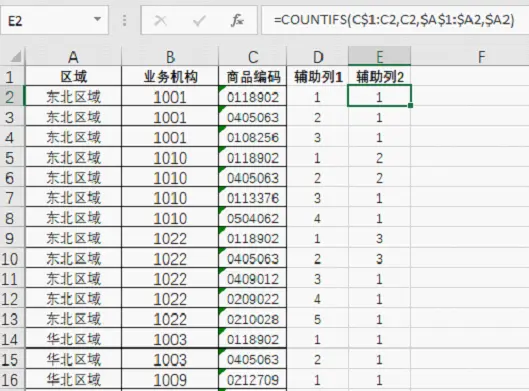Click green error indicator in cell C9
The image size is (529, 391).
click(x=221, y=230)
